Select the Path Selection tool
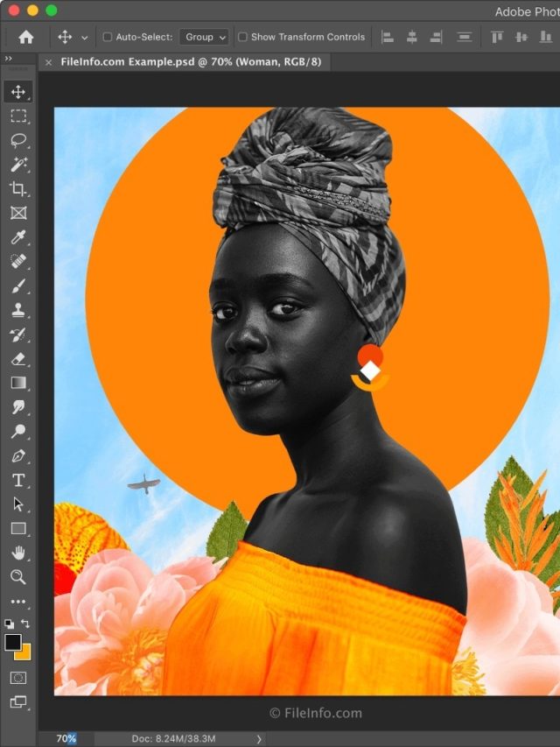This screenshot has height=747, width=560. [18, 504]
